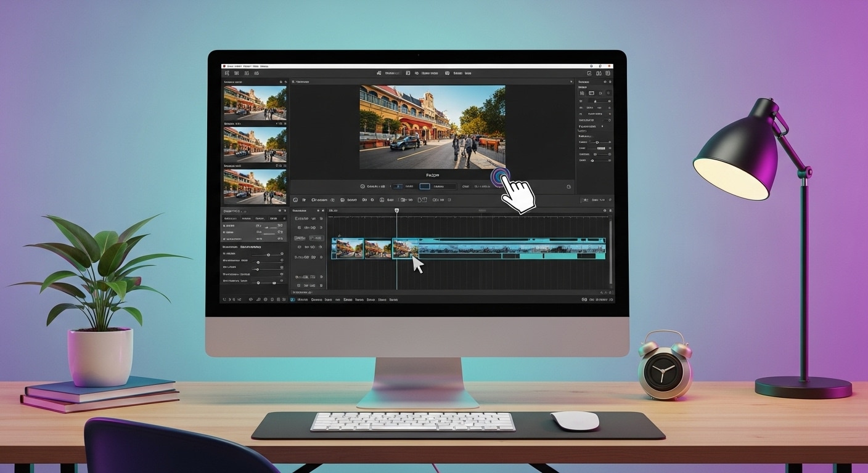Select the first tab in the lower-left panel tab row
Image resolution: width=868 pixels, height=473 pixels.
(x=231, y=219)
